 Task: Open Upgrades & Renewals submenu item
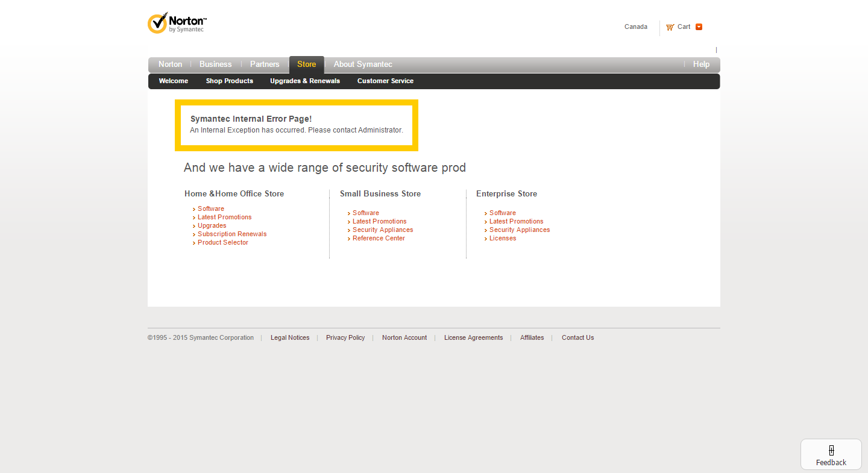[305, 81]
